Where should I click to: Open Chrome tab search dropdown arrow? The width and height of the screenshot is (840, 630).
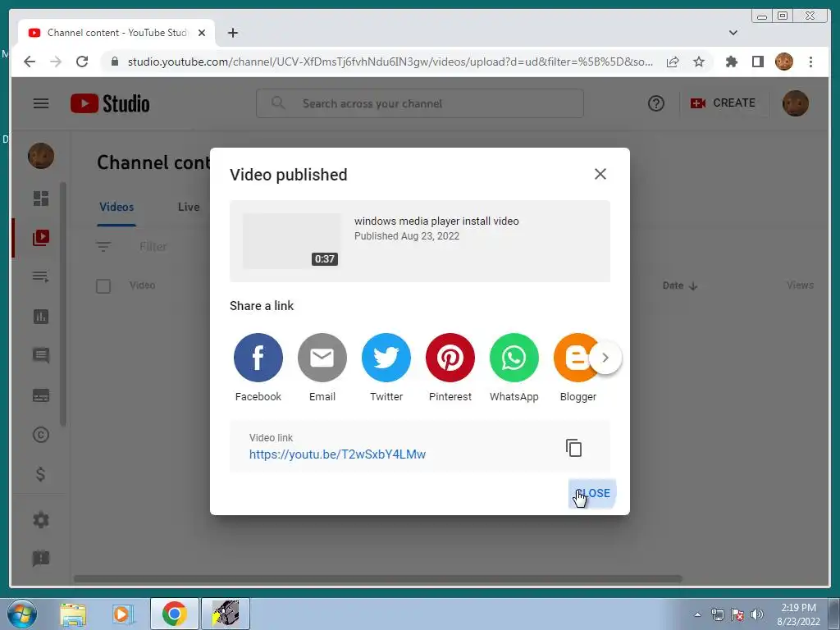[733, 33]
